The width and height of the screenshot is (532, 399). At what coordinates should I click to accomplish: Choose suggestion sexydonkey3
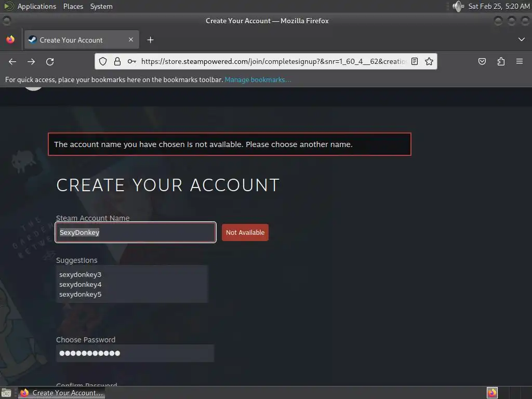(81, 274)
